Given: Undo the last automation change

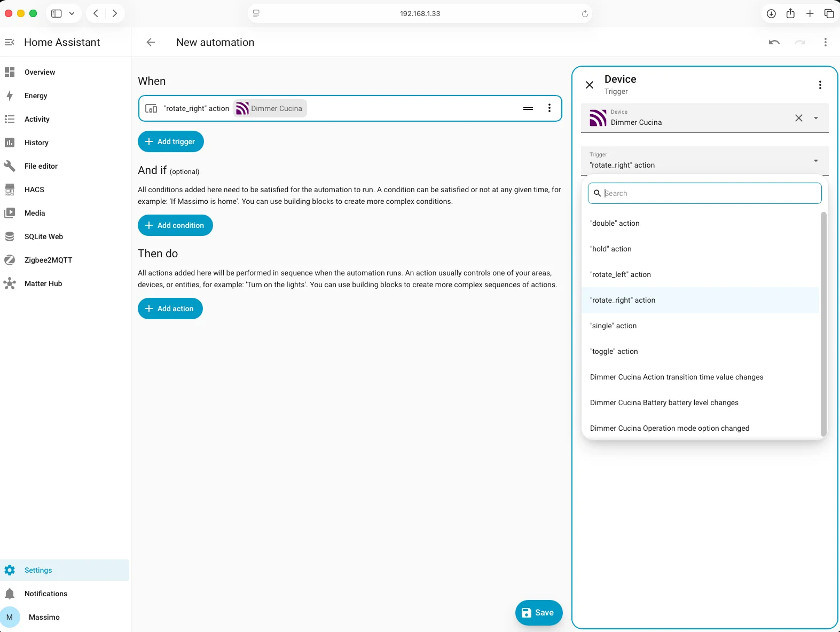Looking at the screenshot, I should tap(774, 42).
